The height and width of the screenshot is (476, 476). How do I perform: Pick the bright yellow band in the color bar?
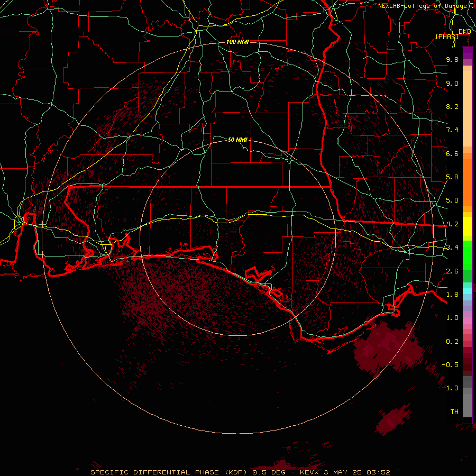click(467, 226)
